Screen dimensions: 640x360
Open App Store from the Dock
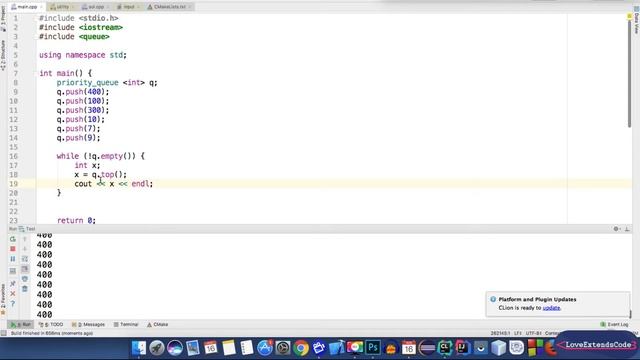point(264,348)
